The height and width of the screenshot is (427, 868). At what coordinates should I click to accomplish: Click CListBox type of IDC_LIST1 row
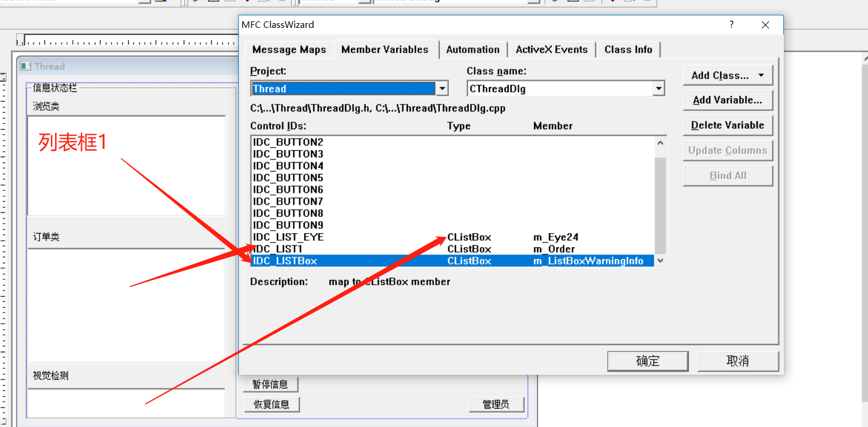tap(469, 249)
